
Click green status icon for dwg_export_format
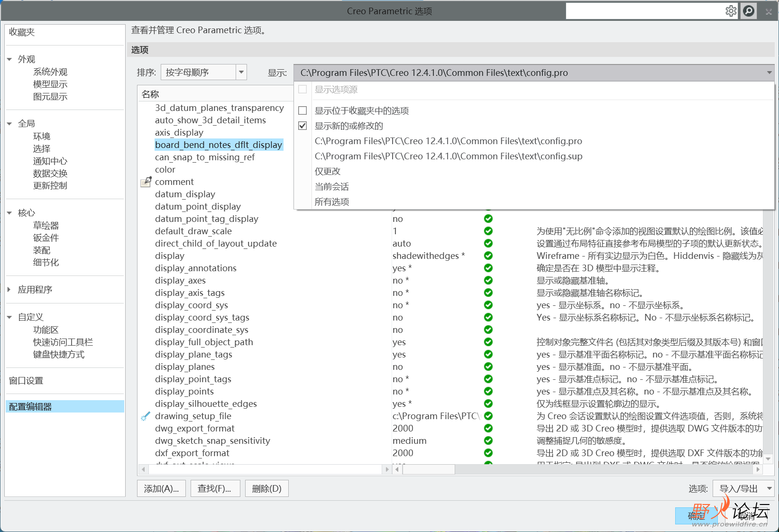point(488,428)
